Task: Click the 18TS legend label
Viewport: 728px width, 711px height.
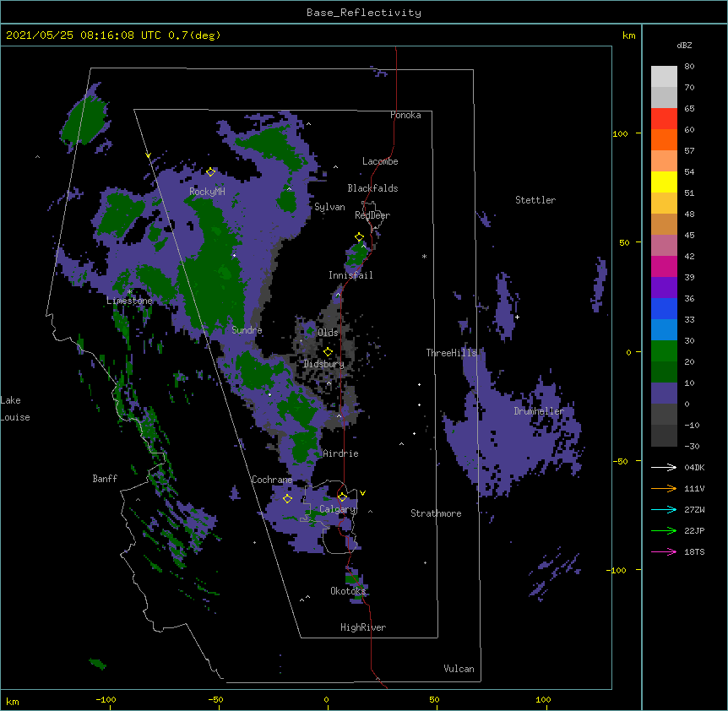Action: point(694,551)
